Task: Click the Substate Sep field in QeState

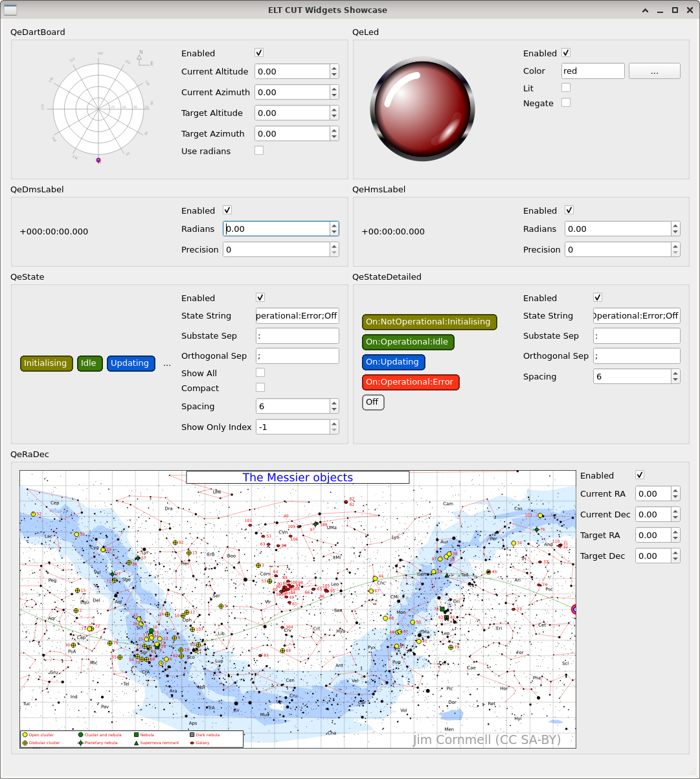Action: point(297,335)
